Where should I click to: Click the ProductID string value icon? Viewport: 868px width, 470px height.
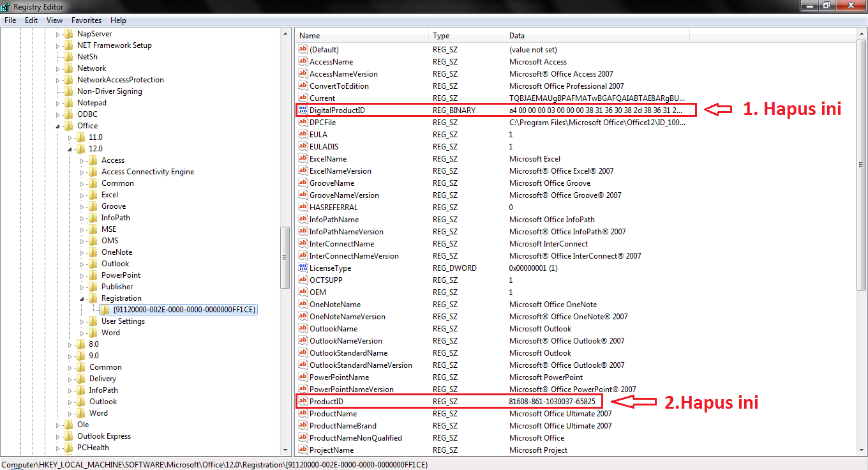[x=303, y=402]
